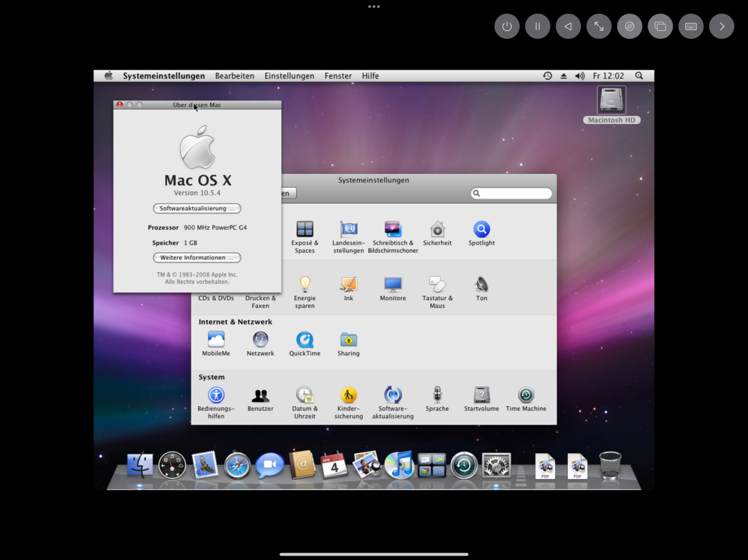
Task: Open Monitore display settings
Action: click(x=393, y=289)
